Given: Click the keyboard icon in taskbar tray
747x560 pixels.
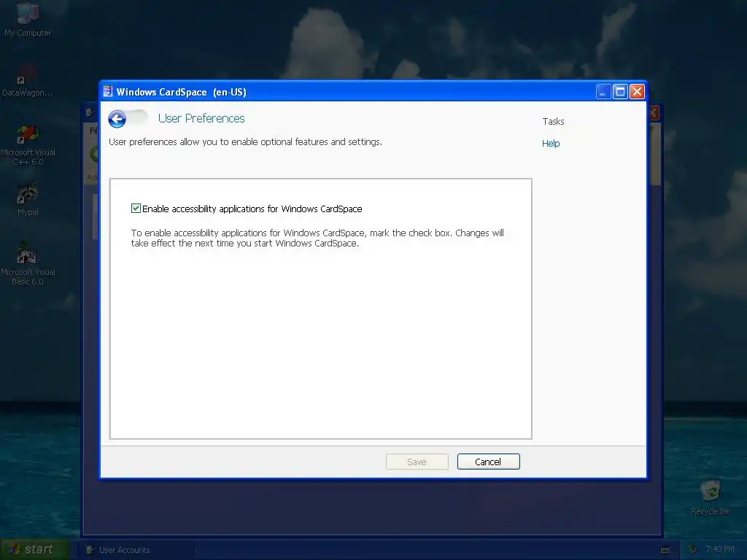Looking at the screenshot, I should coord(665,550).
